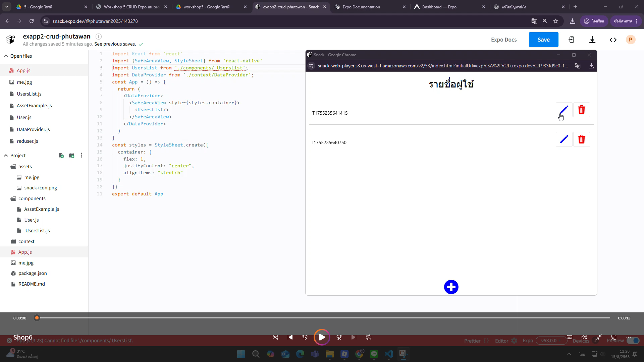644x362 pixels.
Task: Collapse the Open files section
Action: tap(6, 56)
